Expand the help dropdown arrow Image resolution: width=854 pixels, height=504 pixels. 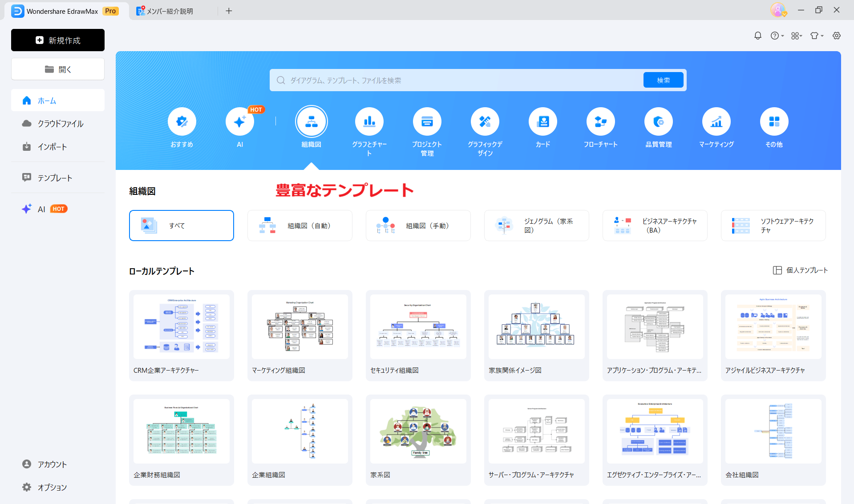point(782,36)
